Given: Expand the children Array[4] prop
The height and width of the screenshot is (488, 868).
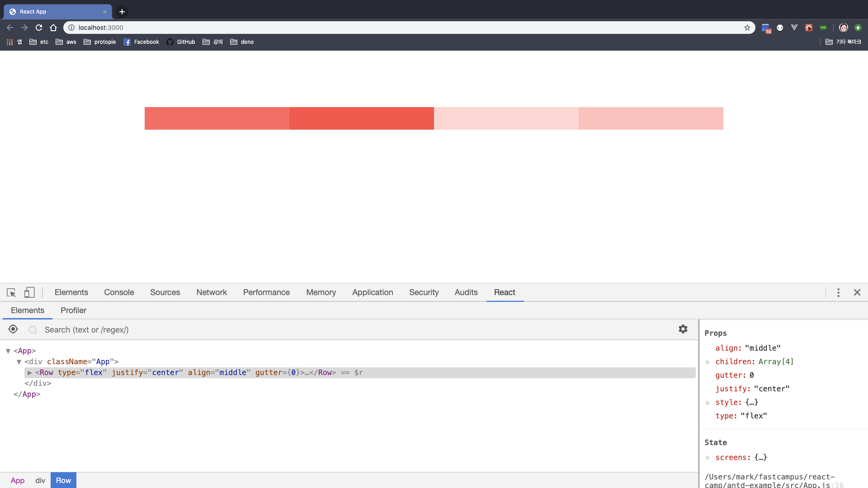Looking at the screenshot, I should (x=708, y=362).
